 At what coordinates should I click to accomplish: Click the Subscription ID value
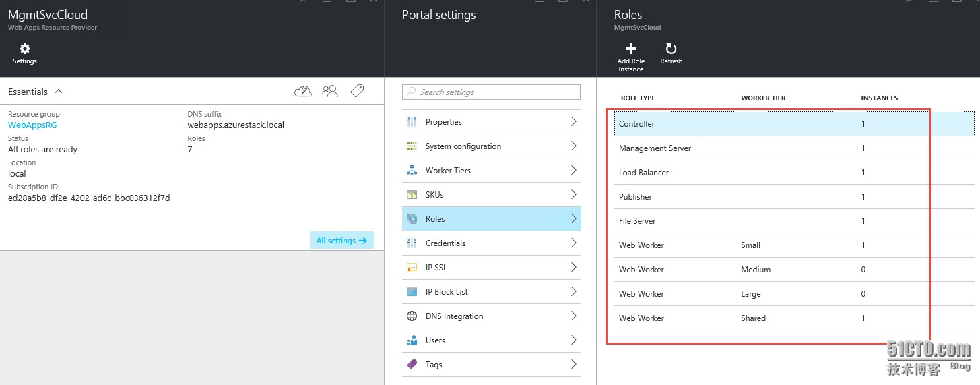[x=89, y=198]
